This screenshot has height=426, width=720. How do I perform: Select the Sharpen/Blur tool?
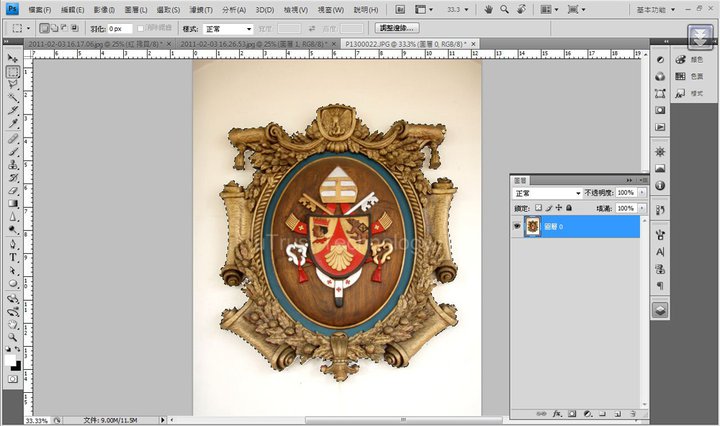click(x=12, y=217)
